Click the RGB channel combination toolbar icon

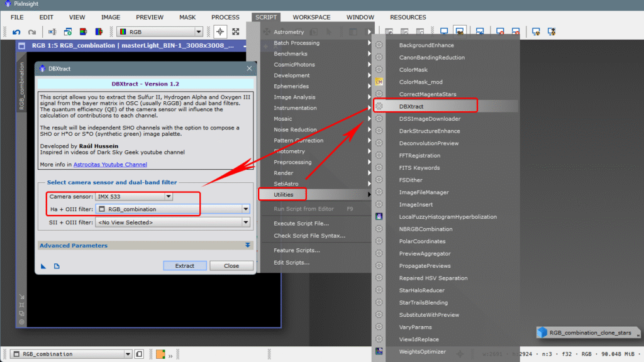point(99,31)
